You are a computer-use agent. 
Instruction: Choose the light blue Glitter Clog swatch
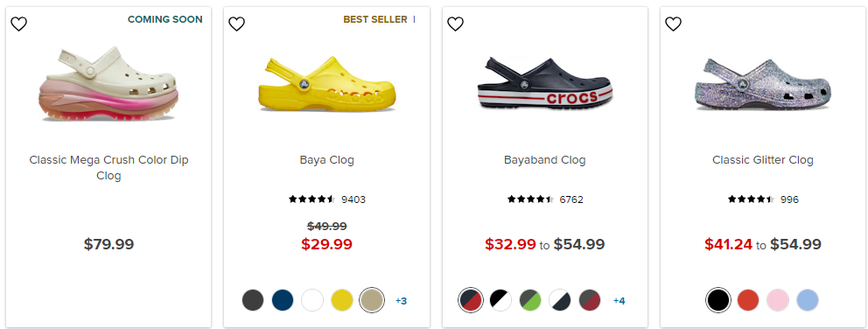pos(807,300)
